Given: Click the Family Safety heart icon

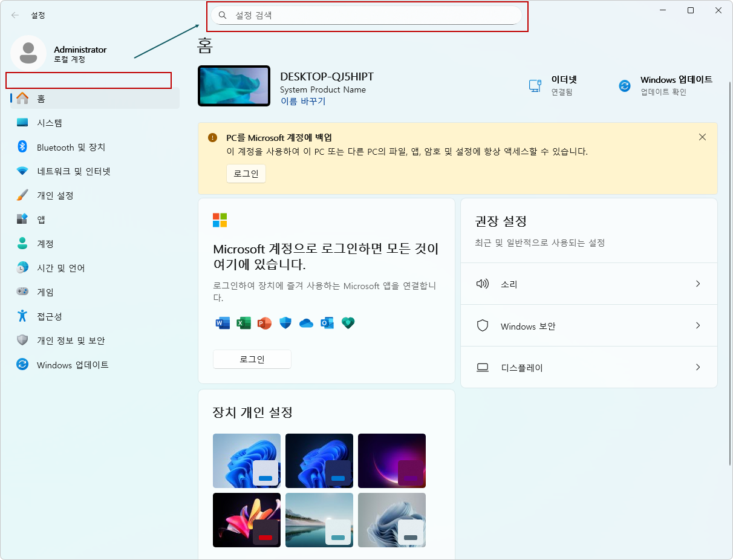Looking at the screenshot, I should 348,323.
